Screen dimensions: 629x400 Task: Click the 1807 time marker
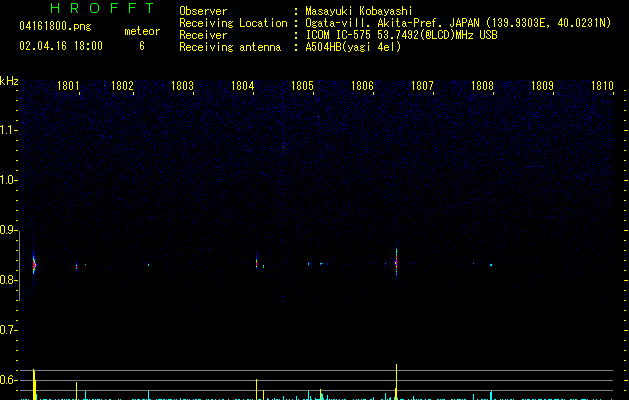coord(422,86)
